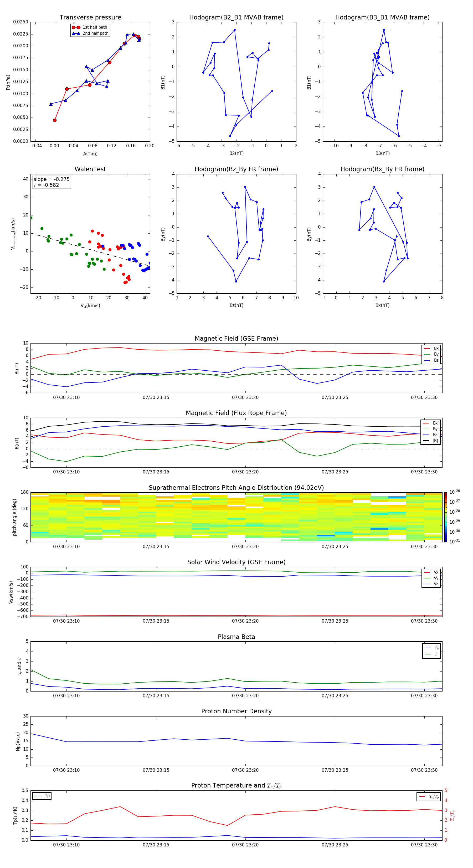Click the 'Magnetic Field (Flux Rope Frame)' title
The image size is (473, 868).
pyautogui.click(x=236, y=413)
